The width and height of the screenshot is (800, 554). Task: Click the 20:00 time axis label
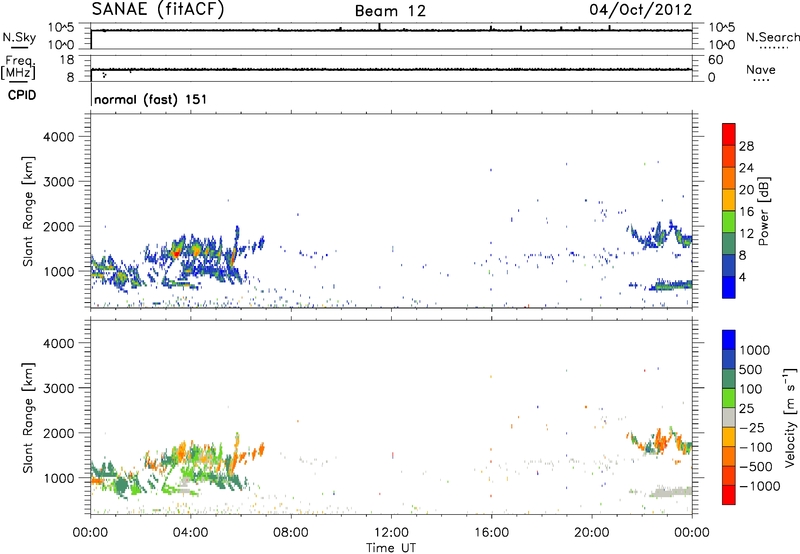coord(591,533)
